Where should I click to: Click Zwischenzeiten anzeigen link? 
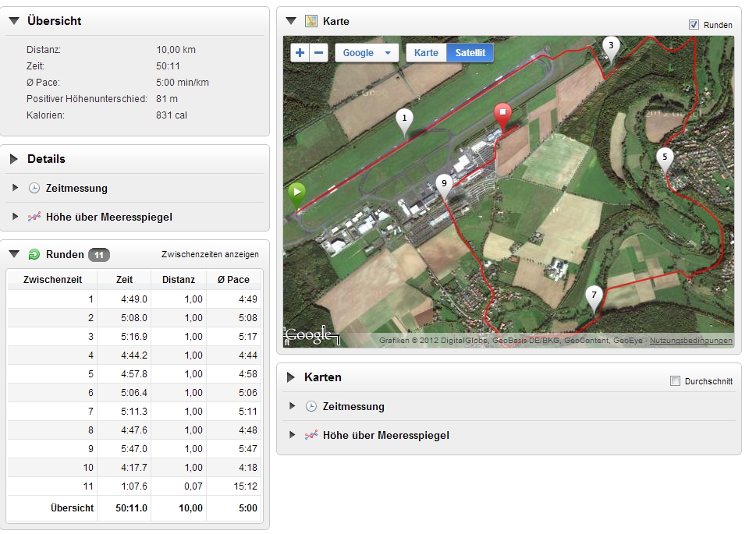(210, 254)
